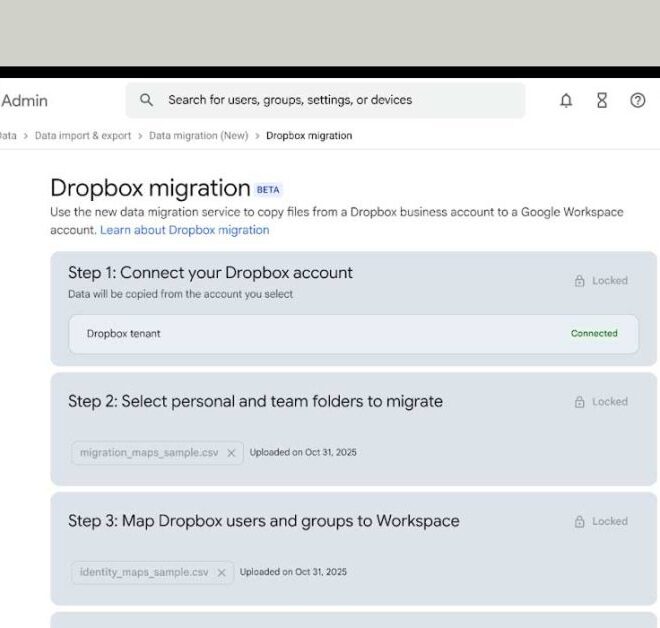Click the search magnifier icon
The image size is (660, 628).
coord(146,100)
